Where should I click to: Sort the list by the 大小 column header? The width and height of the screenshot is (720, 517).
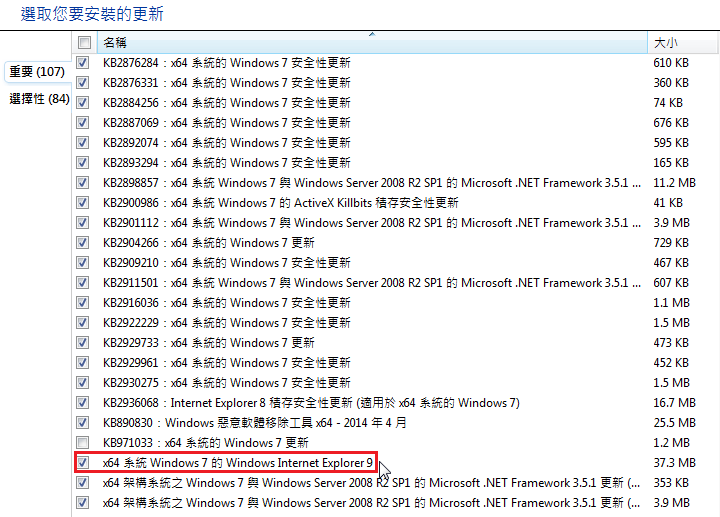(683, 43)
